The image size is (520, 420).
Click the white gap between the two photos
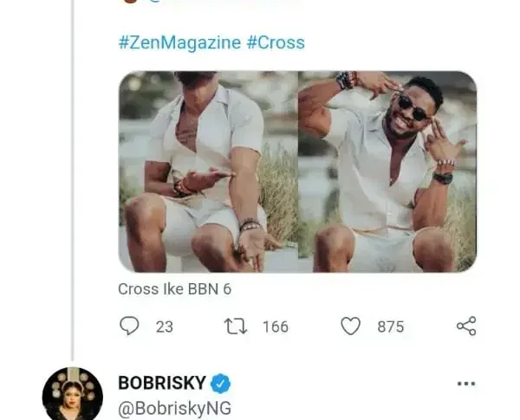click(296, 171)
